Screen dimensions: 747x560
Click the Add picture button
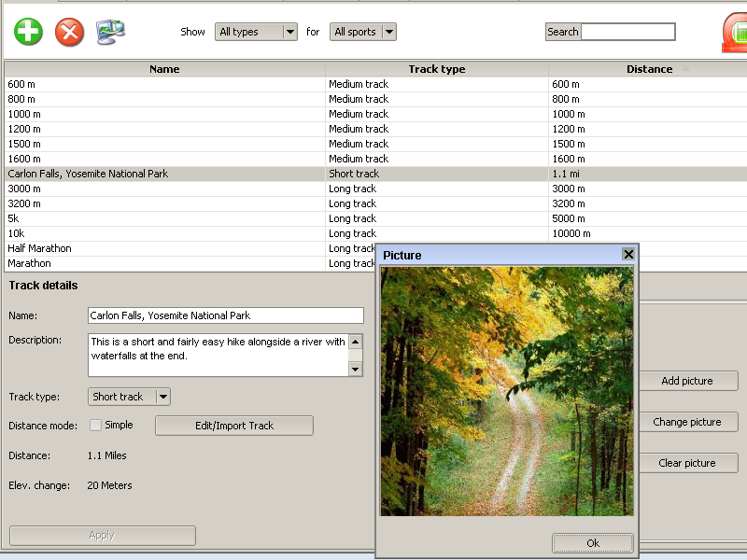(686, 381)
